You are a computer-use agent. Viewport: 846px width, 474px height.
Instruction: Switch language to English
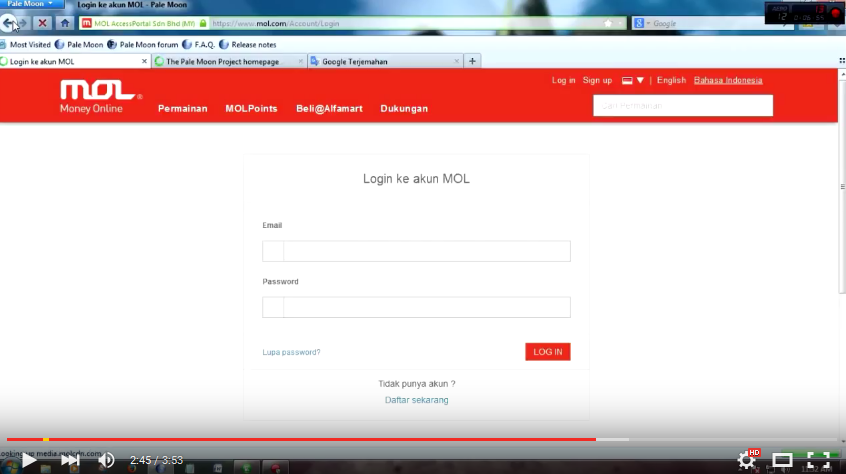point(671,80)
